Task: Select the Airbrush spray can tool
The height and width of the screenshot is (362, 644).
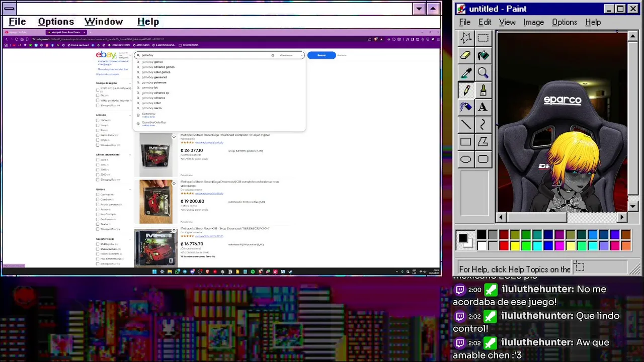Action: point(466,107)
